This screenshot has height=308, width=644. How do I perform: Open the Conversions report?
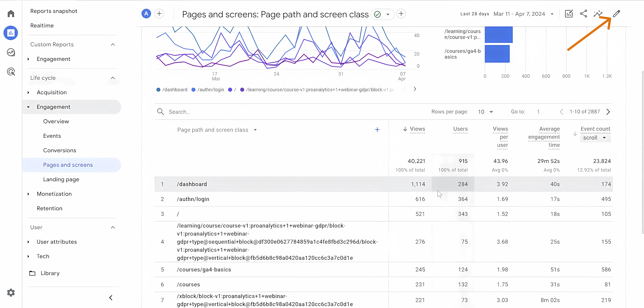(60, 150)
